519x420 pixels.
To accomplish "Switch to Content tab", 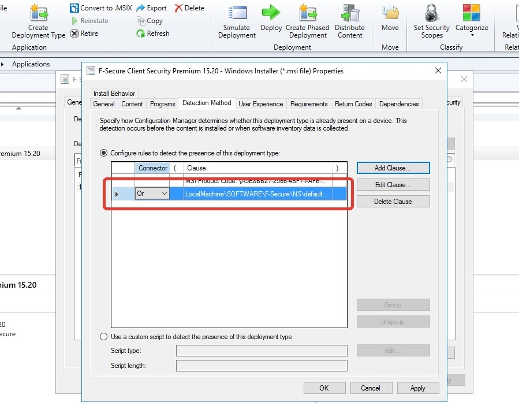I will 132,104.
